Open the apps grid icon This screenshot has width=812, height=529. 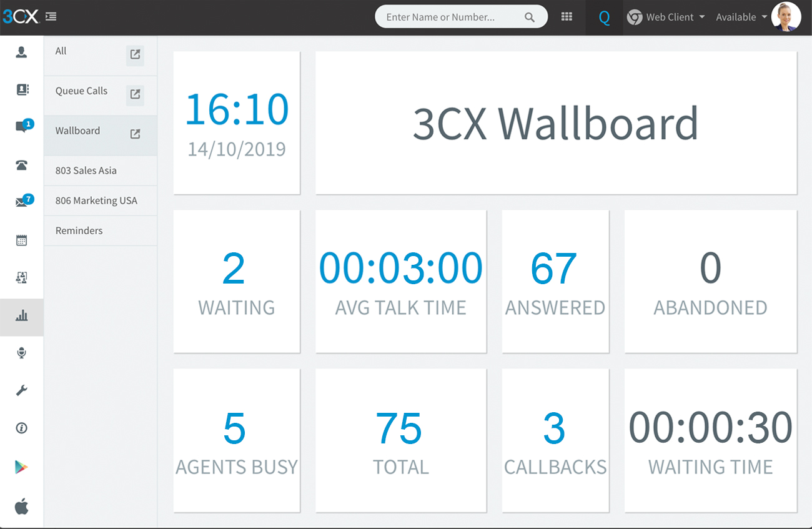coord(567,17)
